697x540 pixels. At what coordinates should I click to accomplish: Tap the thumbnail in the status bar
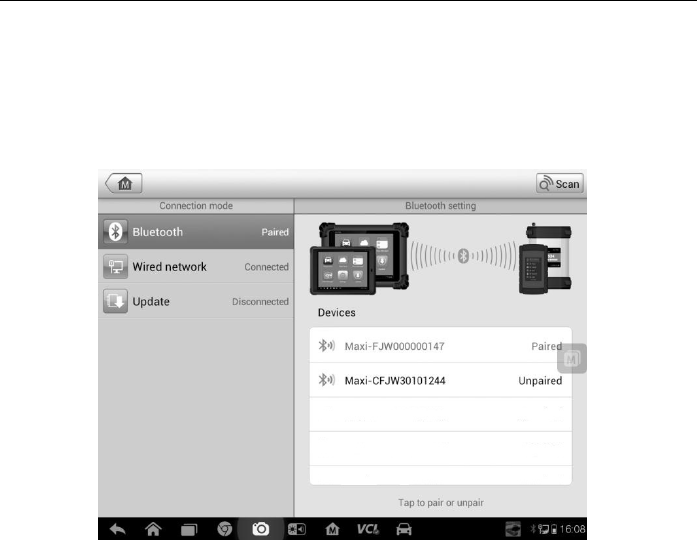pyautogui.click(x=513, y=529)
